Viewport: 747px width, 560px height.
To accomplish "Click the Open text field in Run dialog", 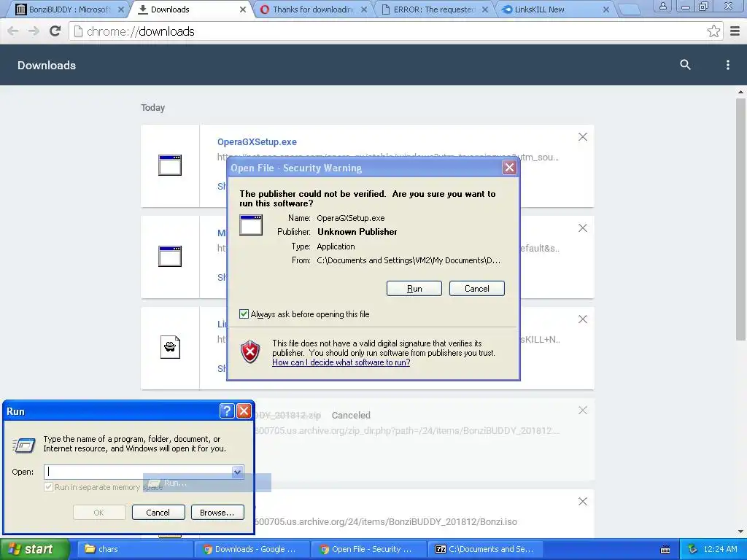I will [x=138, y=472].
